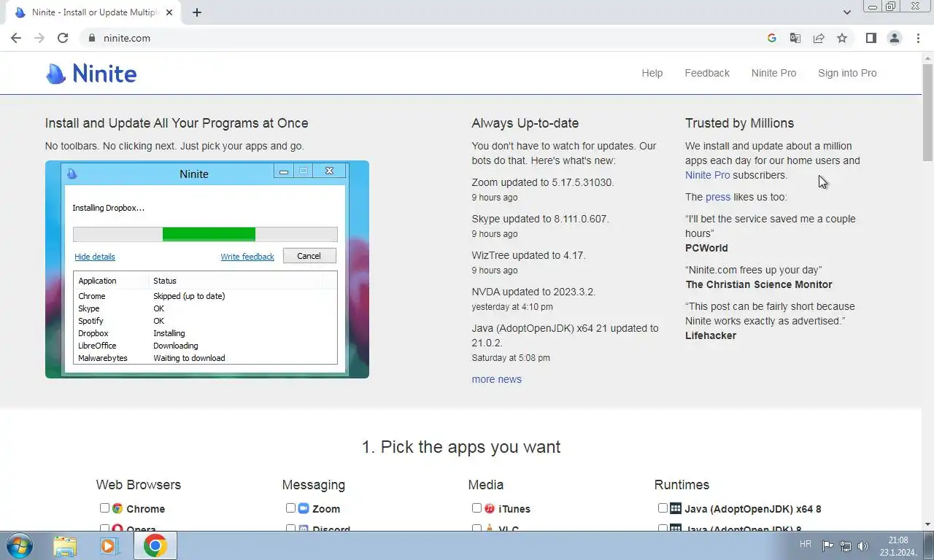934x560 pixels.
Task: Open a new tab with the plus button
Action: pos(197,12)
